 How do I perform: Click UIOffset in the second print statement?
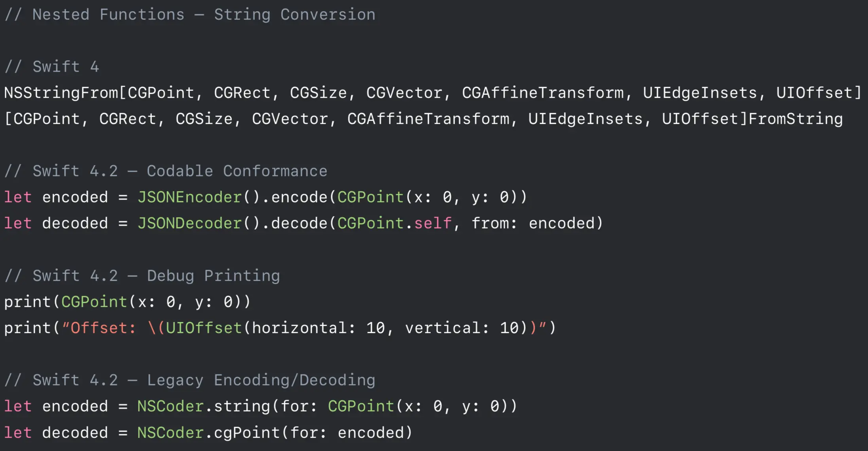204,328
